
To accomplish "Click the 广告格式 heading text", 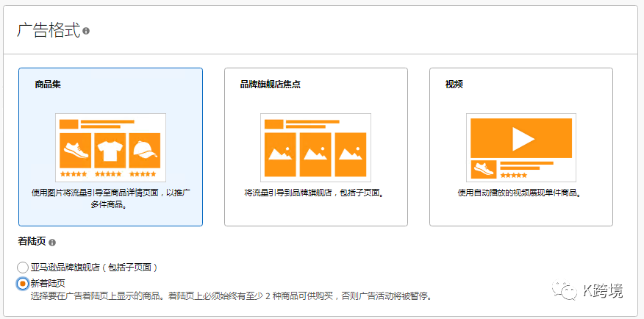I will pyautogui.click(x=49, y=31).
